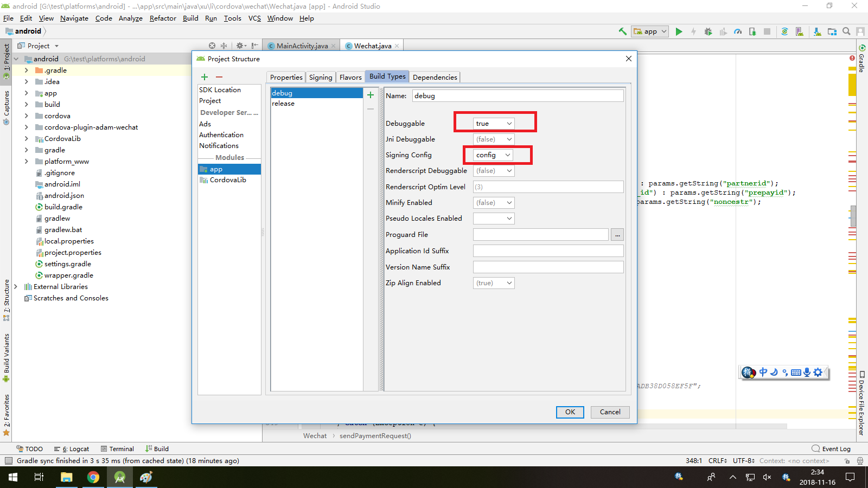Expand the .gradle folder

coord(26,70)
